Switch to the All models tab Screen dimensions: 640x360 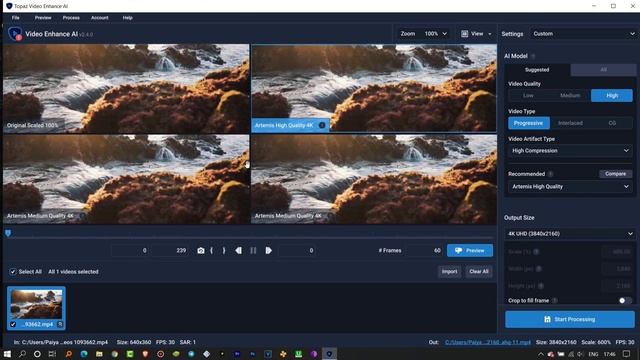coord(603,70)
